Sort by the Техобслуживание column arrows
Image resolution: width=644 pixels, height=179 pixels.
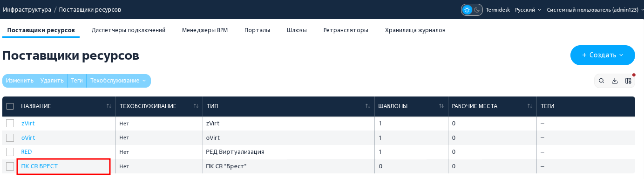[x=196, y=106]
